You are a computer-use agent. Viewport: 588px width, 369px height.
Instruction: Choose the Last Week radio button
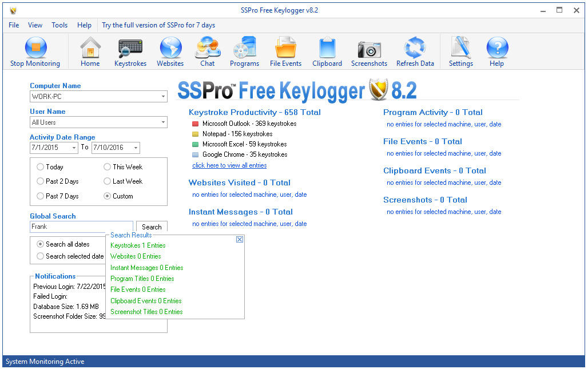pyautogui.click(x=108, y=181)
